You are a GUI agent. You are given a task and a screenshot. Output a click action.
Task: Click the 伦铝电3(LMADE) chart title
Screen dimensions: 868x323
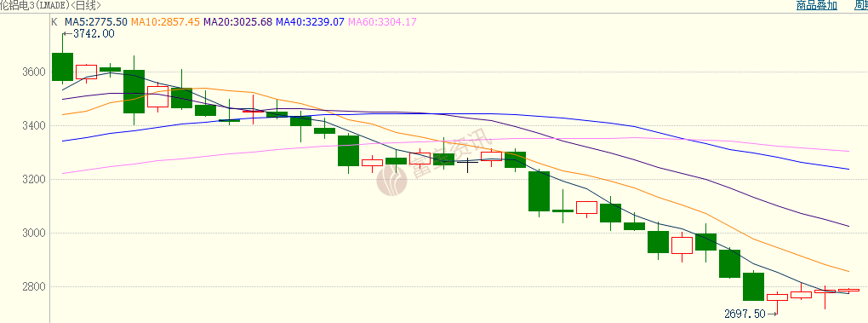36,6
